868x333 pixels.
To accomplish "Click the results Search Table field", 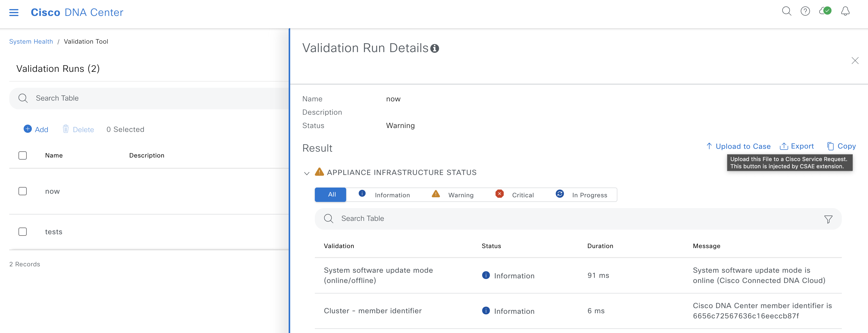I will 578,219.
